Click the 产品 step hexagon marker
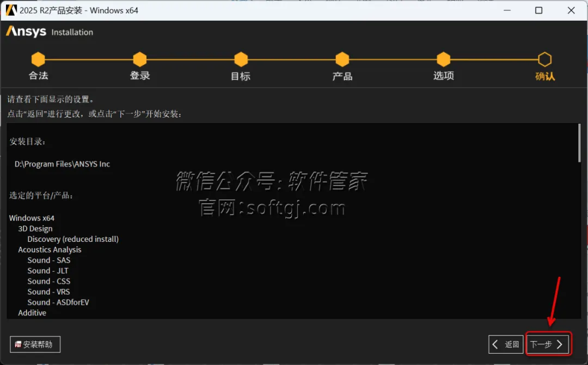 click(342, 59)
